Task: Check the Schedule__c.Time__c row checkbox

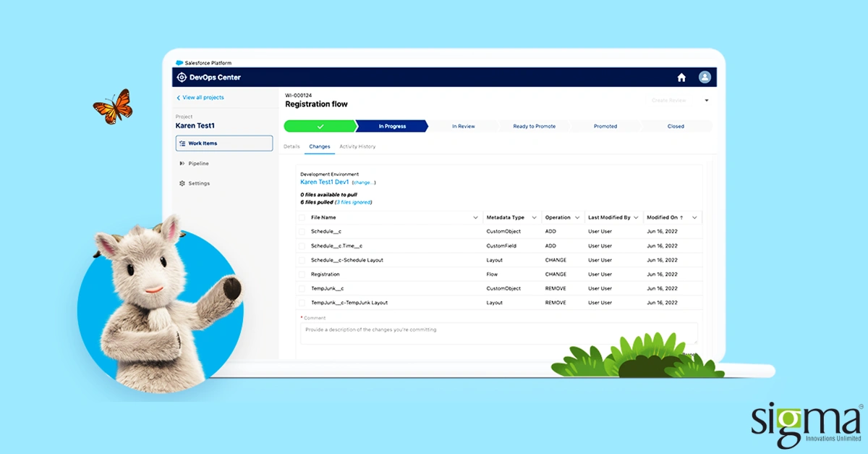Action: [x=302, y=246]
